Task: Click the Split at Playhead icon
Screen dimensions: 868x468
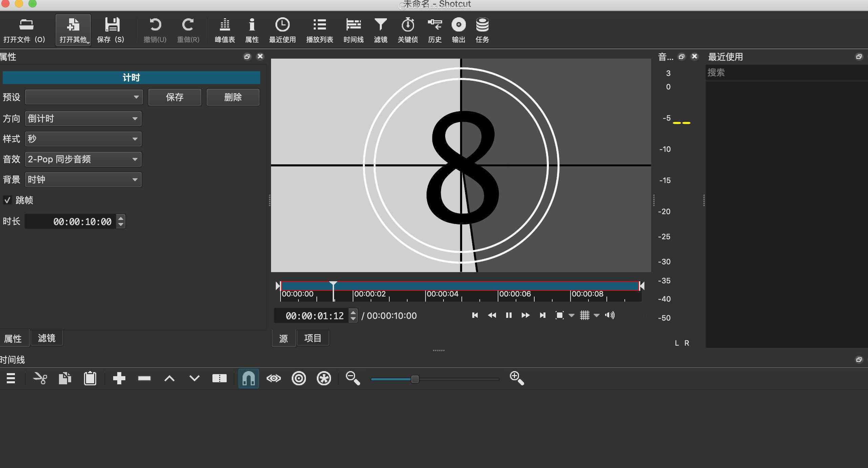Action: [219, 378]
